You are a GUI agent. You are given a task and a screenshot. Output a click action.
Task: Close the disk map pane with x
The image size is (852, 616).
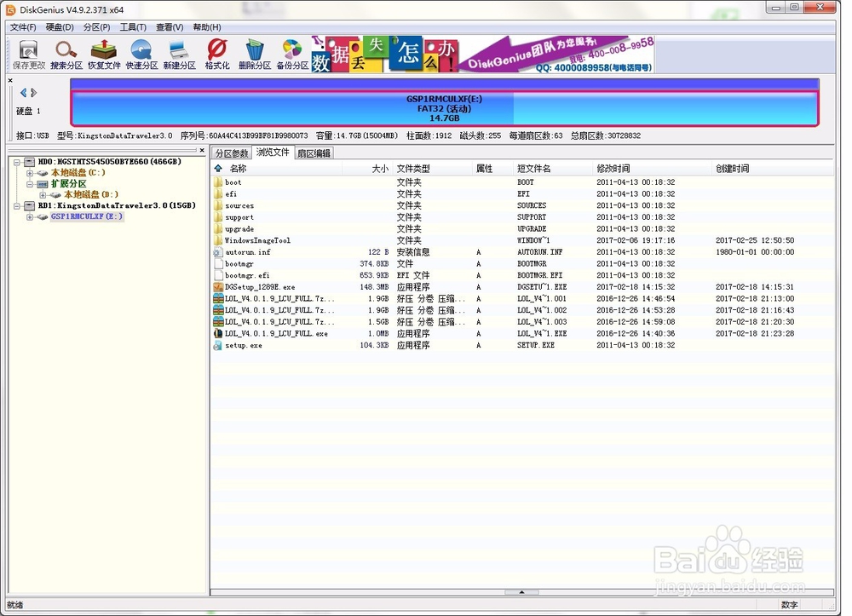pyautogui.click(x=10, y=80)
